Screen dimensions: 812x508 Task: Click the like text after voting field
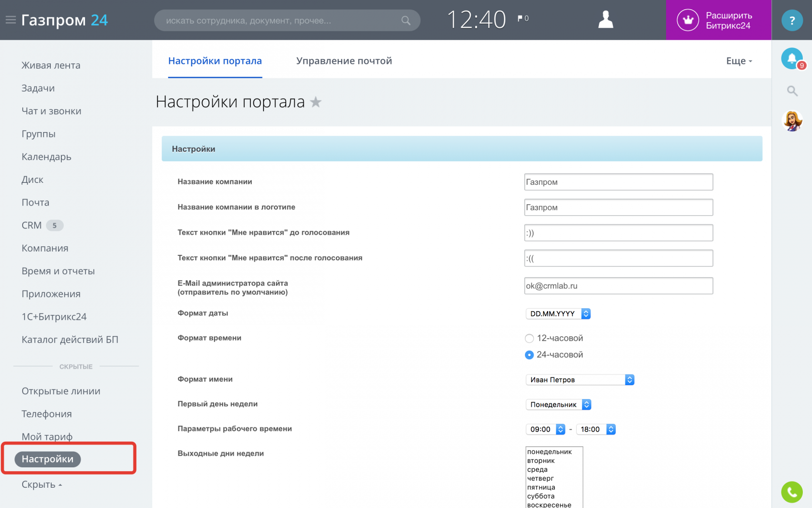pos(619,258)
